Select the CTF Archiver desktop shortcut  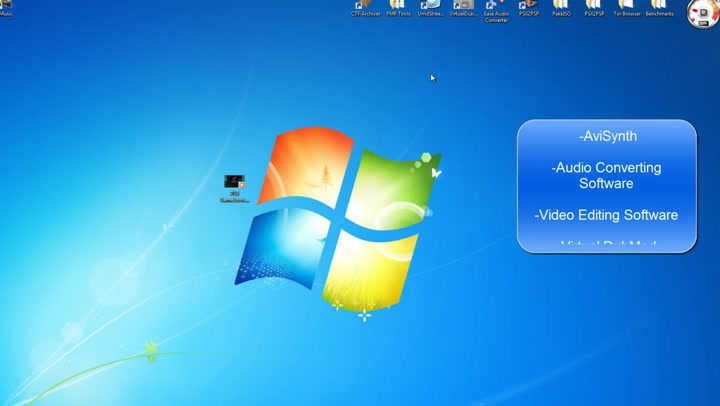[366, 8]
